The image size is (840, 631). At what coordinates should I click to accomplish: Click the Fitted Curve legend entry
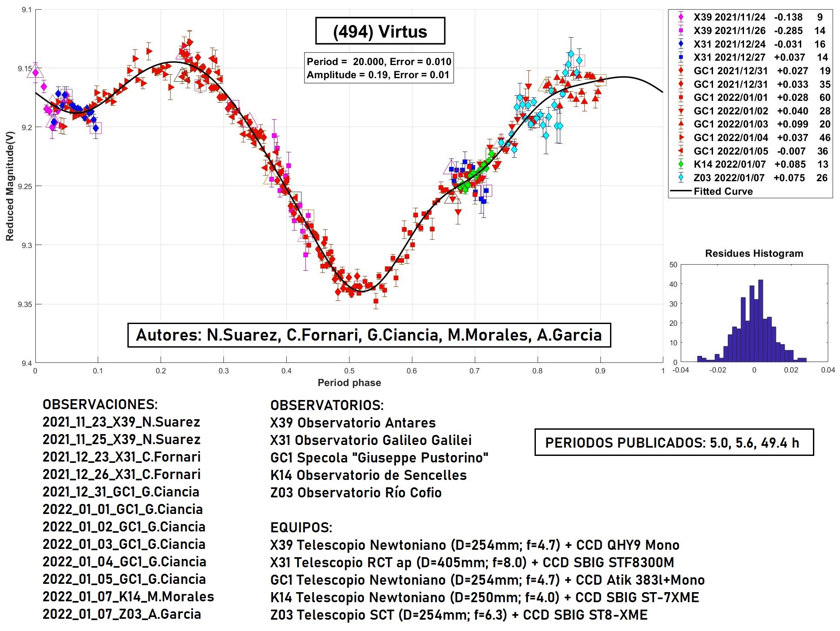pyautogui.click(x=712, y=191)
